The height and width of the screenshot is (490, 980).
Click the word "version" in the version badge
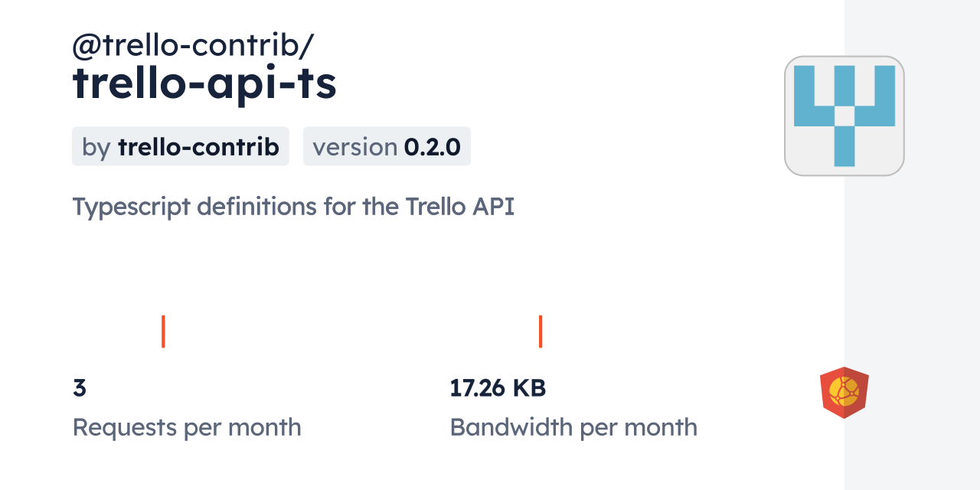(x=354, y=146)
